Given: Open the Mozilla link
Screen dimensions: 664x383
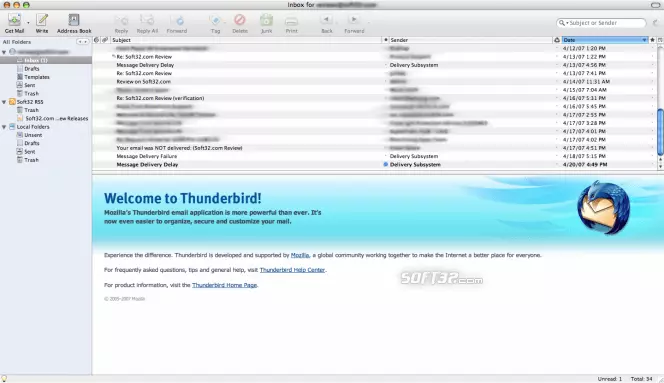Looking at the screenshot, I should click(300, 255).
